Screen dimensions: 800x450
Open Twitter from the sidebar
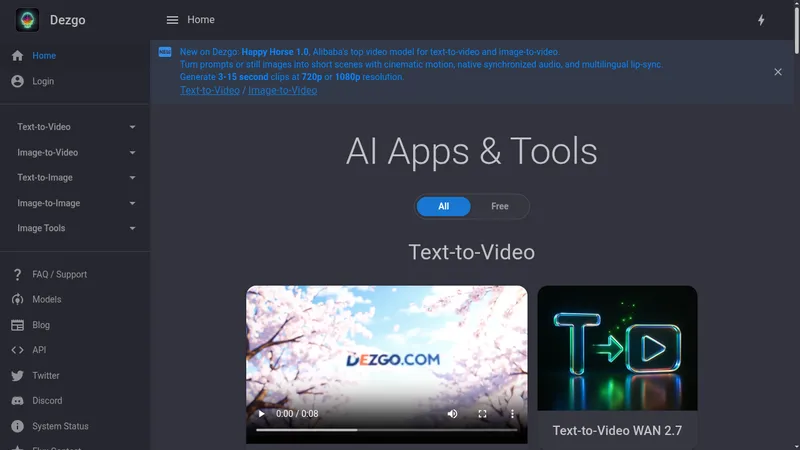coord(45,376)
